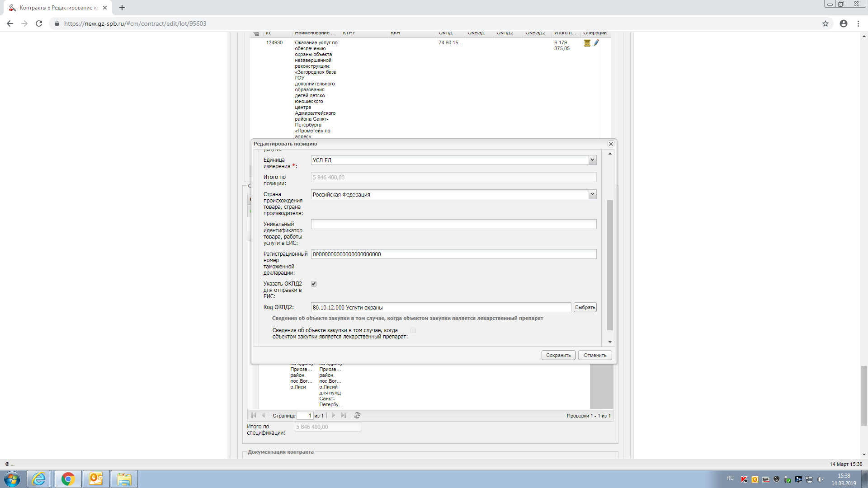Refresh the checks grid
This screenshot has height=488, width=868.
click(357, 415)
